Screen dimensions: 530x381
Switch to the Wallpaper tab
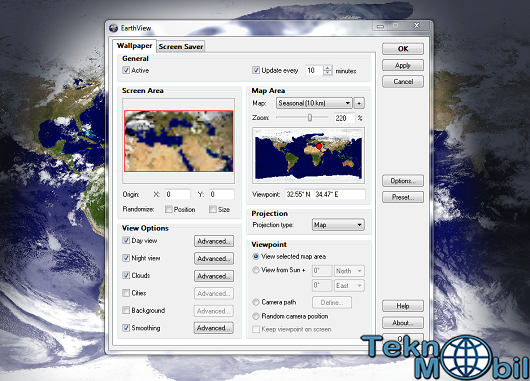pyautogui.click(x=135, y=46)
